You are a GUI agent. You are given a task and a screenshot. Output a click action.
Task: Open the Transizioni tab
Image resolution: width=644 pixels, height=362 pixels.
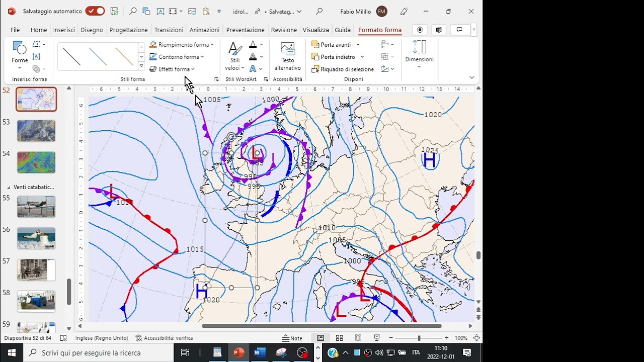(169, 30)
